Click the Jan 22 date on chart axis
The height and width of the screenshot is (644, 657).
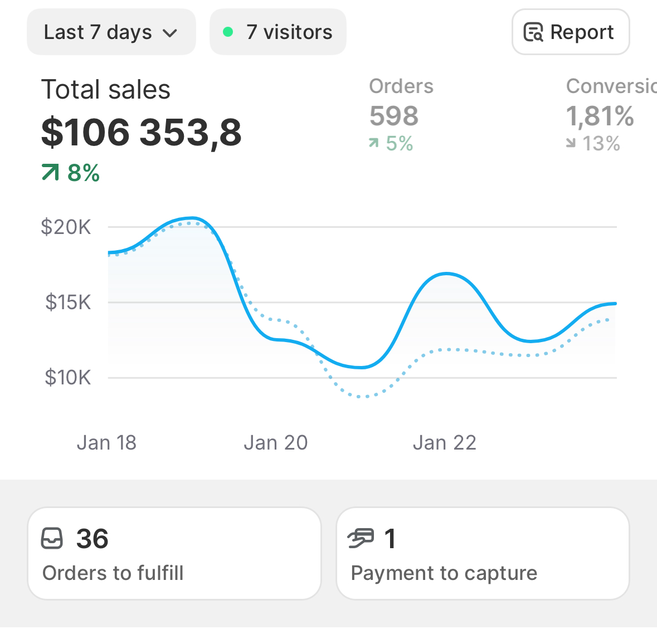(445, 443)
